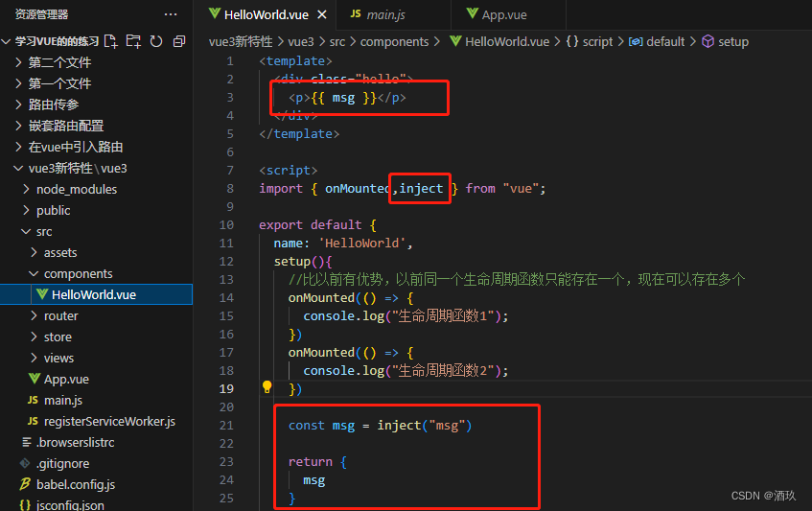The width and height of the screenshot is (812, 511).
Task: Click the string "生命周期函数2" on line 18
Action: pos(443,371)
